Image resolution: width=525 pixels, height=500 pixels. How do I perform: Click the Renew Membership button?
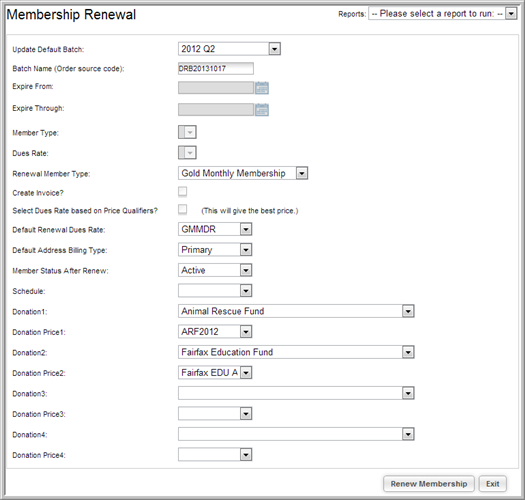(x=429, y=484)
